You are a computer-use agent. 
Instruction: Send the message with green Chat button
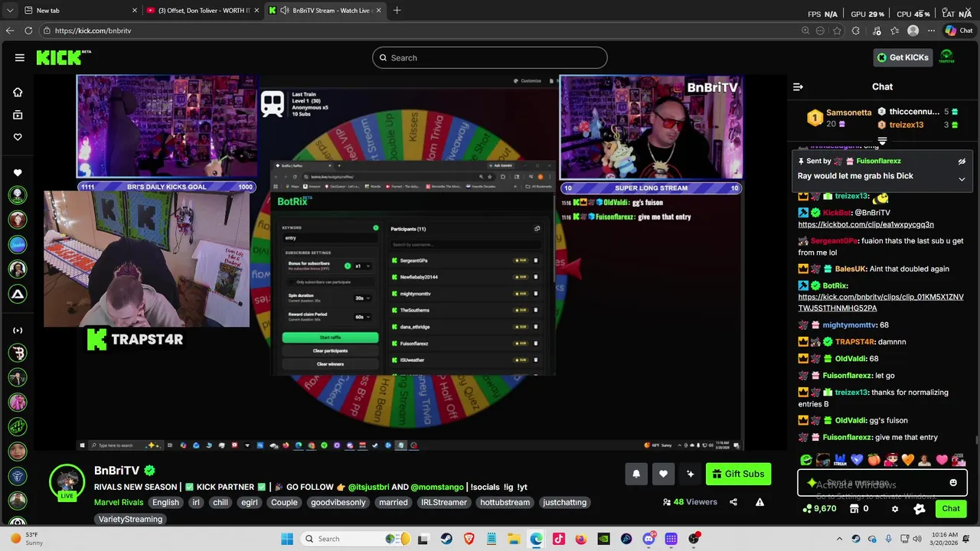[951, 508]
